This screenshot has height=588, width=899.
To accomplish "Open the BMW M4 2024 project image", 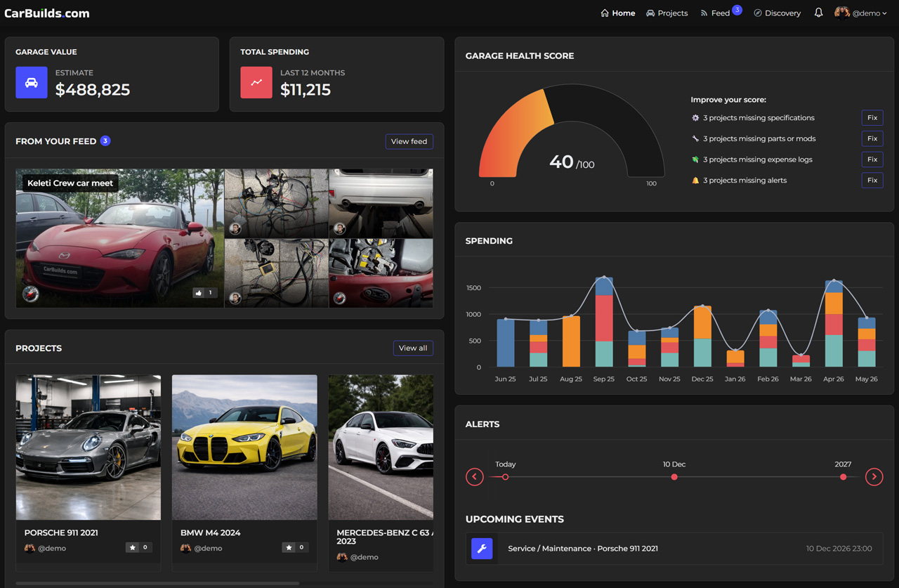I will point(244,447).
